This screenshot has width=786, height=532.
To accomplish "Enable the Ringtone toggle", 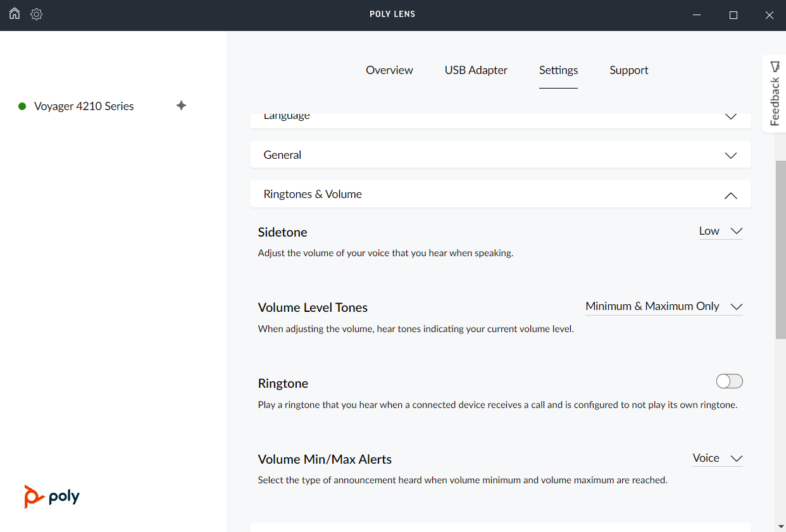I will [729, 381].
